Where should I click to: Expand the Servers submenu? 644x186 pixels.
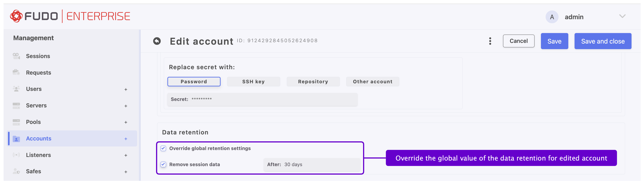pos(126,106)
